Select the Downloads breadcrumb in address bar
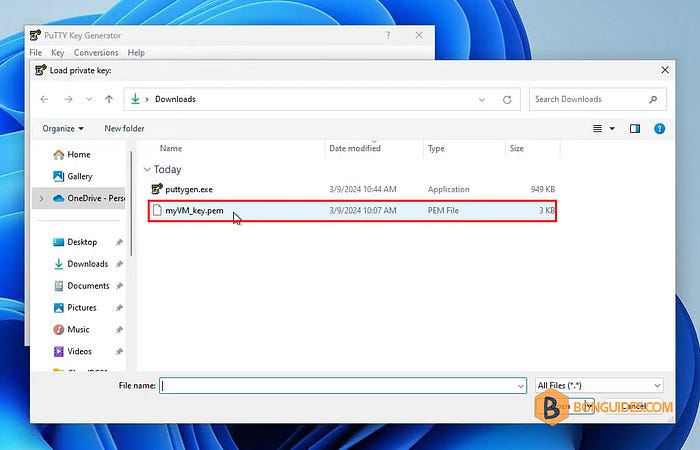 pos(175,99)
